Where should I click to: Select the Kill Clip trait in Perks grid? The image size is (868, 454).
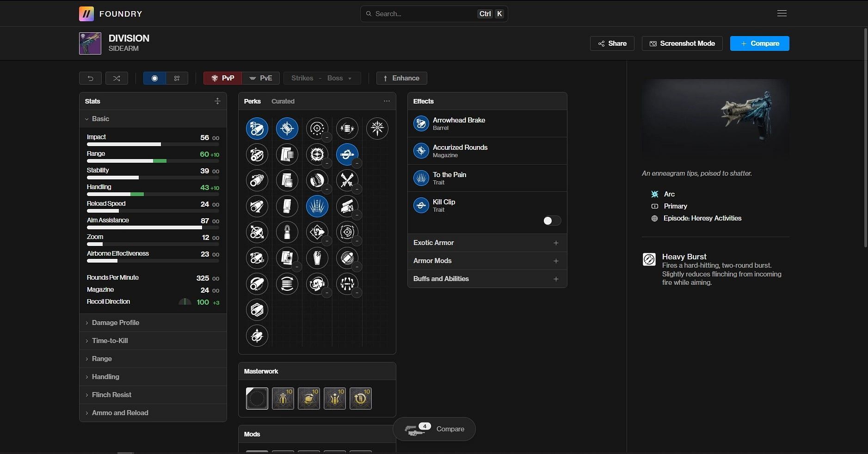[x=347, y=154]
